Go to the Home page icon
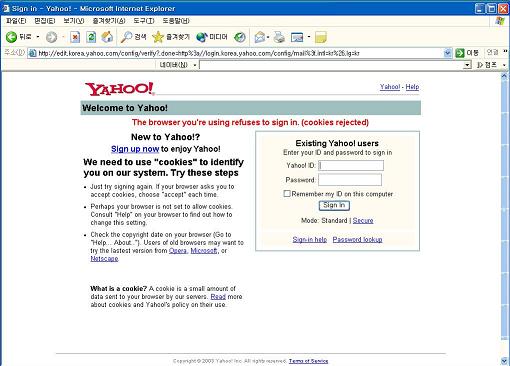The height and width of the screenshot is (366, 510). pyautogui.click(x=107, y=37)
